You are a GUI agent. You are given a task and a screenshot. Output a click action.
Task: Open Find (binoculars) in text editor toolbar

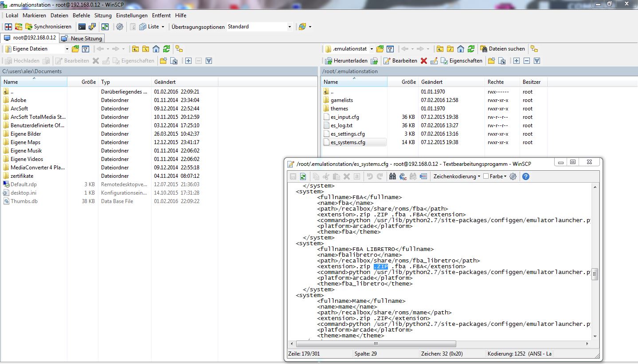coord(392,176)
